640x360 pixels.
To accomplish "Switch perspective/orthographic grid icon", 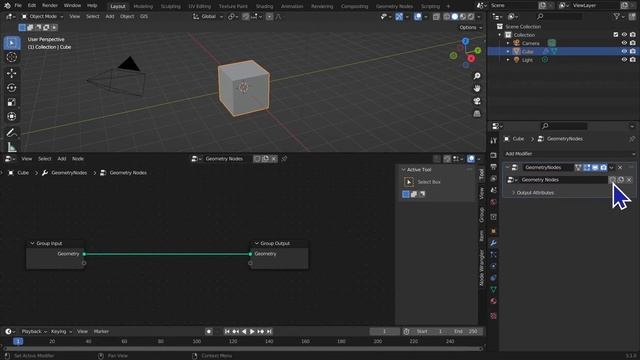I will click(477, 114).
